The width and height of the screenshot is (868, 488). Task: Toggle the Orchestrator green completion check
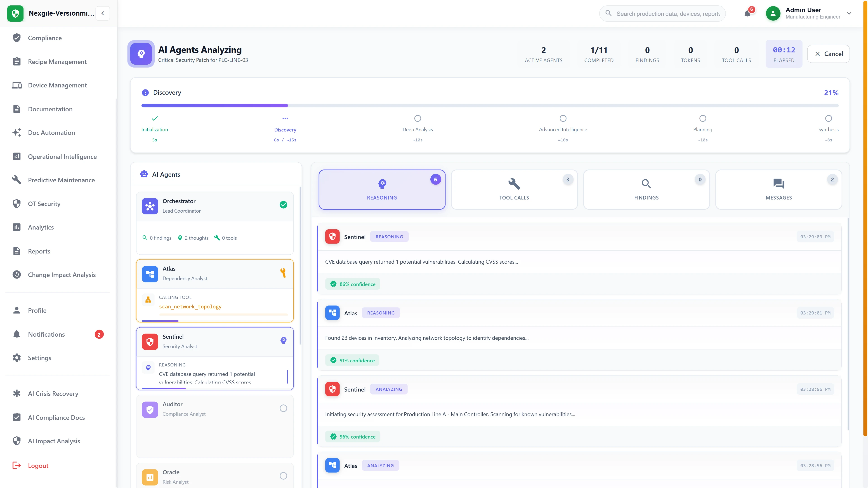pyautogui.click(x=283, y=204)
